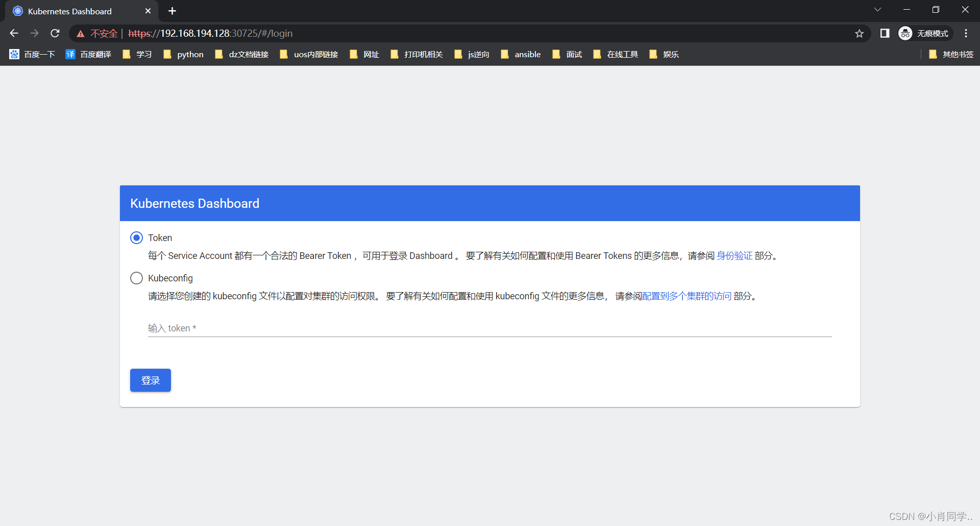
Task: Open the 百度翻译 bookmark
Action: (x=88, y=54)
